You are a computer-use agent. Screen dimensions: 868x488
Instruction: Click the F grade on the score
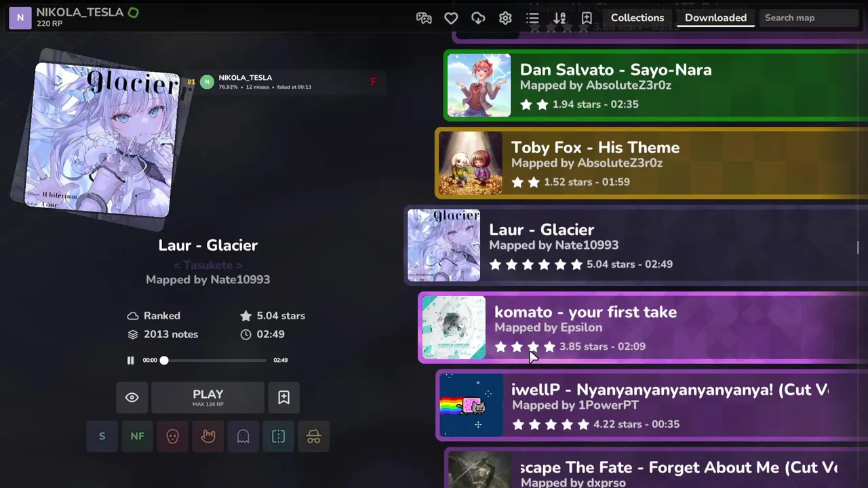[373, 82]
